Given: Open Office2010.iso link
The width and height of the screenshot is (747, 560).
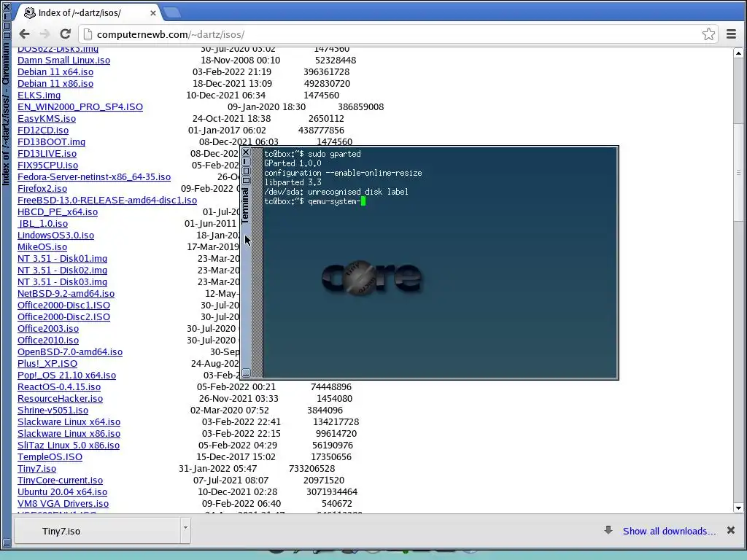Looking at the screenshot, I should click(x=48, y=341).
